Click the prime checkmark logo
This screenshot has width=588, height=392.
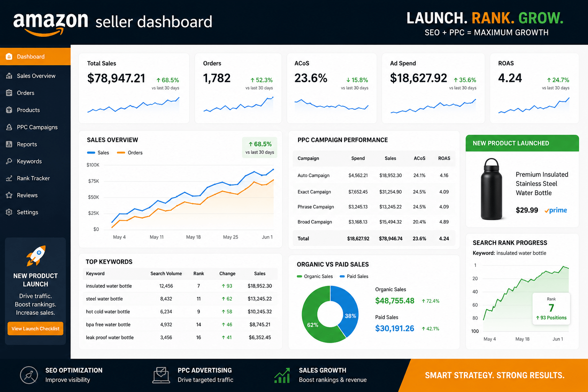click(556, 210)
